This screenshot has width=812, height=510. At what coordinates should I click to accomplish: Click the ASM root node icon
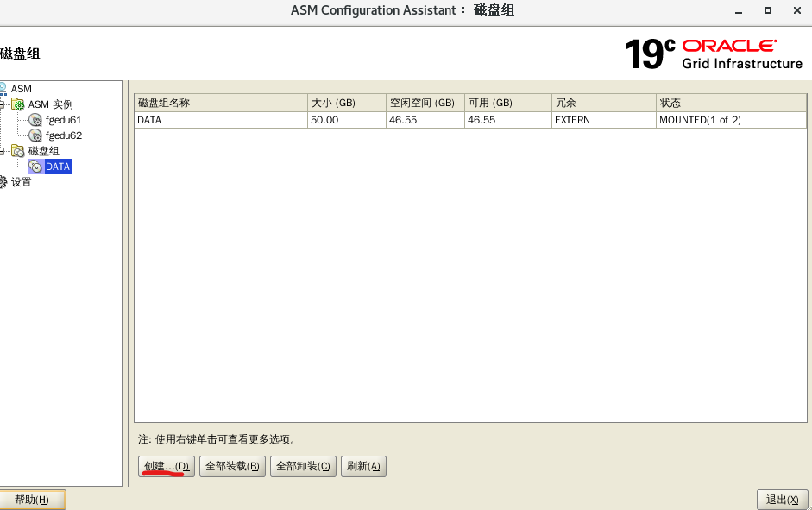click(3, 89)
